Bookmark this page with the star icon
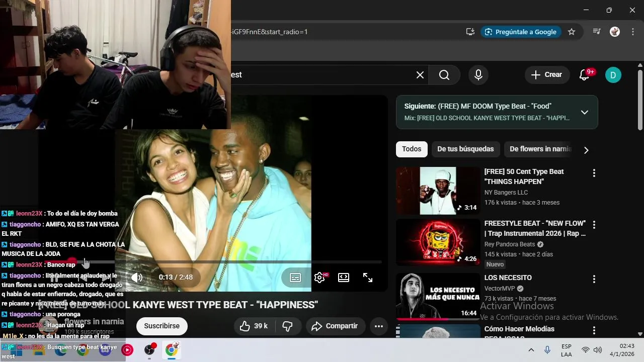644x362 pixels. pos(572,32)
